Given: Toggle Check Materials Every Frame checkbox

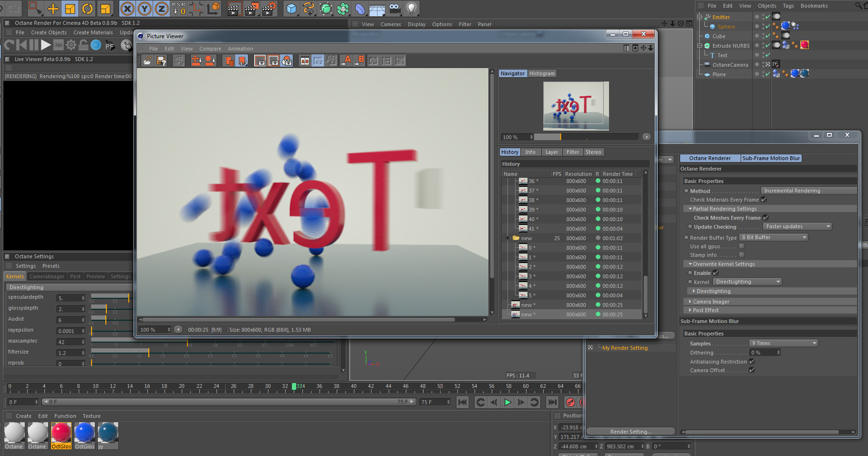Looking at the screenshot, I should [x=764, y=200].
